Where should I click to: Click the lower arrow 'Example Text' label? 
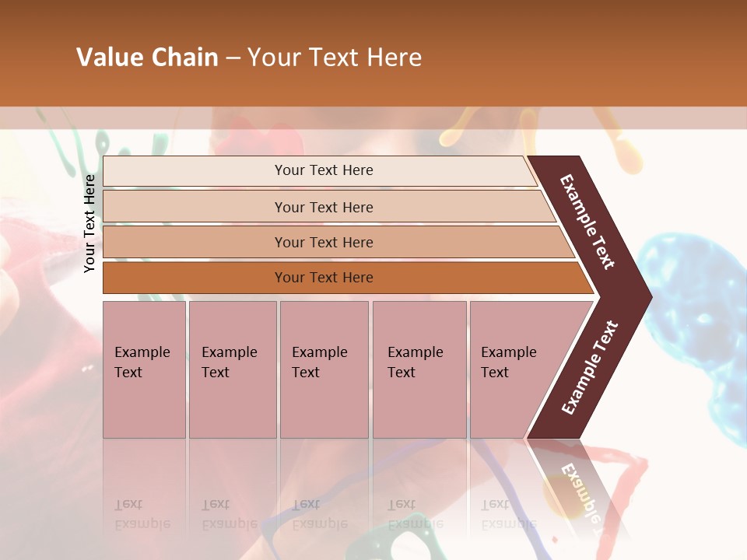(590, 367)
